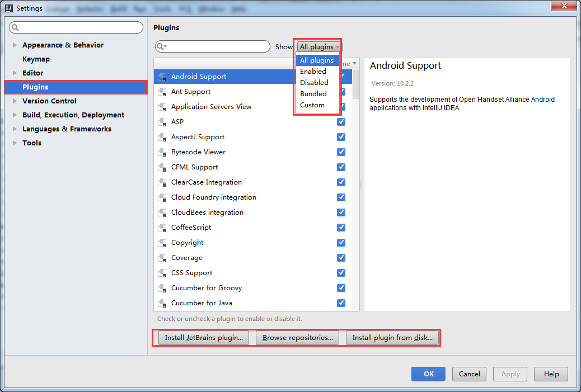Click the CFML Support plugin icon
This screenshot has height=392, width=581.
(162, 168)
